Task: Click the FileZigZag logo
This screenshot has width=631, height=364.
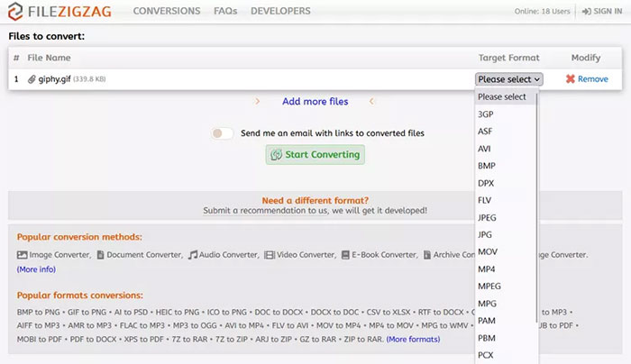Action: tap(61, 12)
